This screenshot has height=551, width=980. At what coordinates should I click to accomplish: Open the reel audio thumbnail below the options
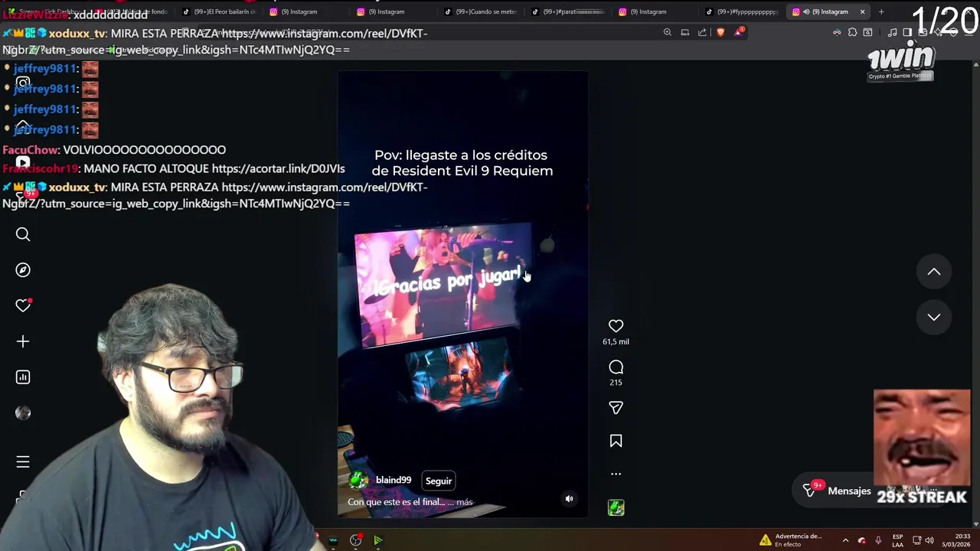(616, 507)
